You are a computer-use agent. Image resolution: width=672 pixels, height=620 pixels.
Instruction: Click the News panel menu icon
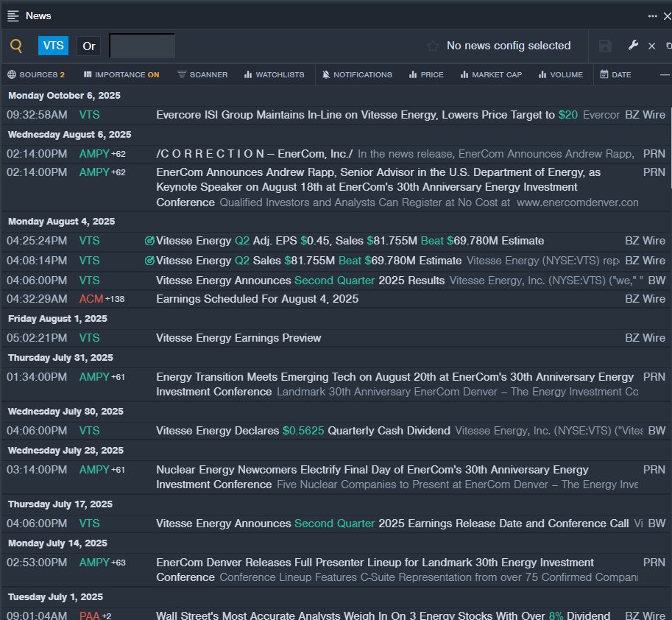click(13, 15)
